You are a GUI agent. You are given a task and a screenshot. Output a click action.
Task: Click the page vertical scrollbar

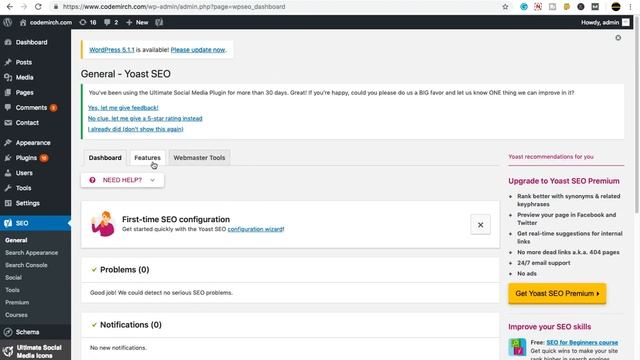click(x=637, y=114)
